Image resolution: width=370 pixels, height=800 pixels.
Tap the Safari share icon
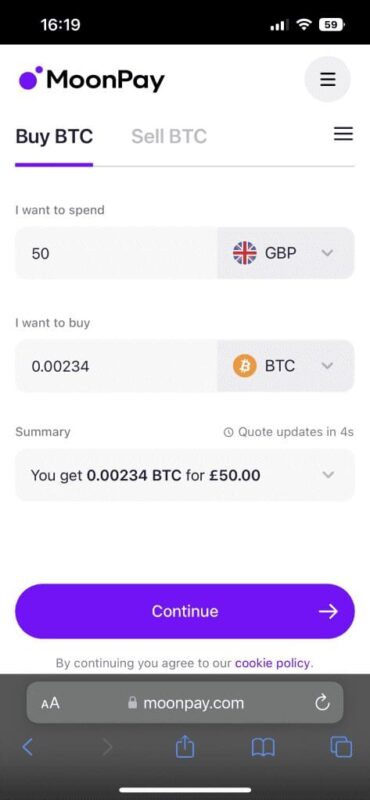point(185,748)
